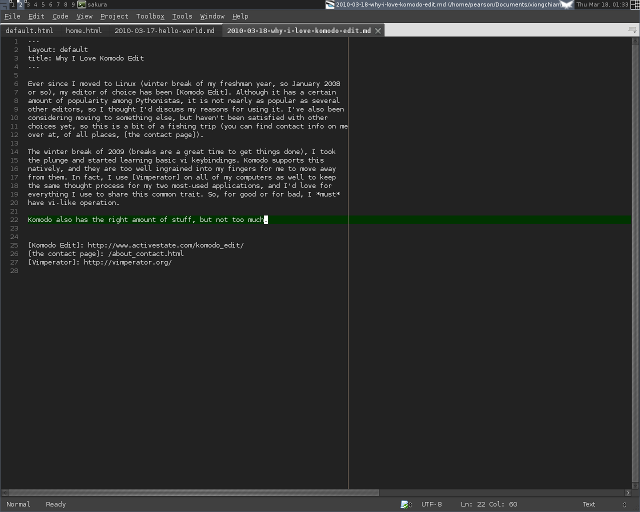Switch to the 2010-03-17-hello-world.md tab

(x=164, y=31)
